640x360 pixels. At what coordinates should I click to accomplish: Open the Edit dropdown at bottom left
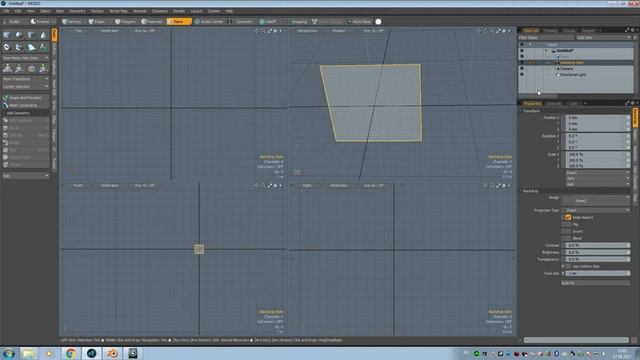point(26,176)
